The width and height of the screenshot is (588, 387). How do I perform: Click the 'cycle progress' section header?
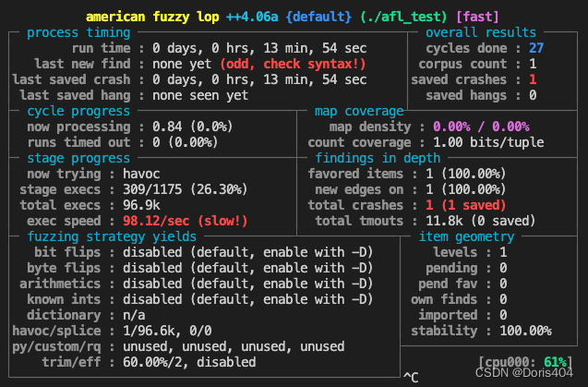[78, 112]
